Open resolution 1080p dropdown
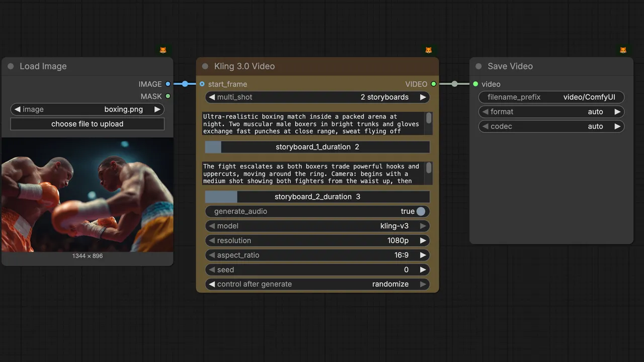The image size is (644, 362). pyautogui.click(x=317, y=240)
